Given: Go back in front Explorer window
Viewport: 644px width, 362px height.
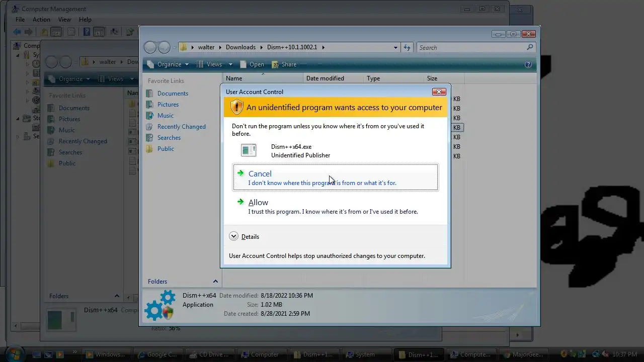Looking at the screenshot, I should pyautogui.click(x=150, y=47).
